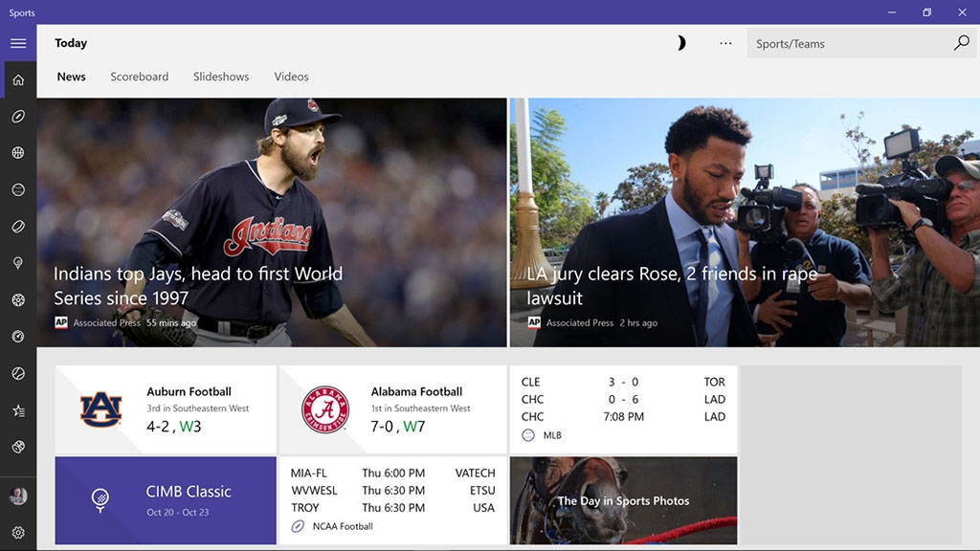Click the TROY vs USA game row
The width and height of the screenshot is (980, 551).
[392, 508]
